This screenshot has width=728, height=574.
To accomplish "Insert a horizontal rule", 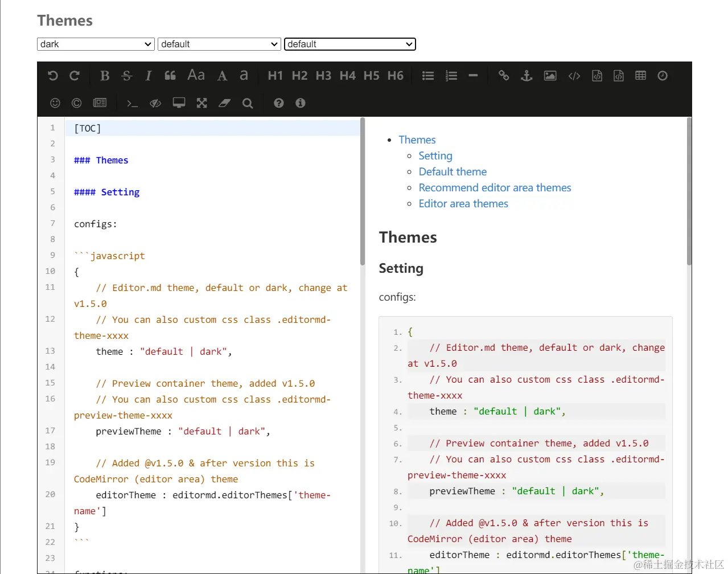I will point(473,76).
